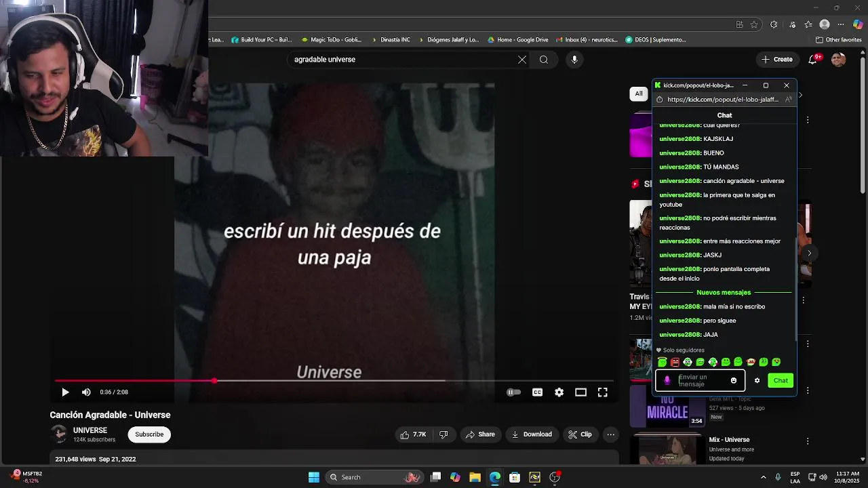Open Edge settings and more ellipsis
This screenshot has width=868, height=488.
pos(842,25)
